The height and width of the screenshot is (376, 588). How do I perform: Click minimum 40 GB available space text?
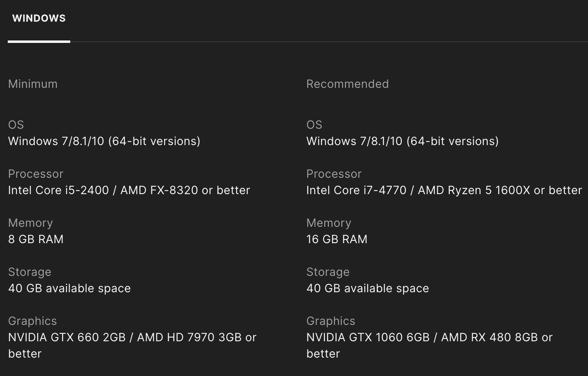[x=69, y=288]
